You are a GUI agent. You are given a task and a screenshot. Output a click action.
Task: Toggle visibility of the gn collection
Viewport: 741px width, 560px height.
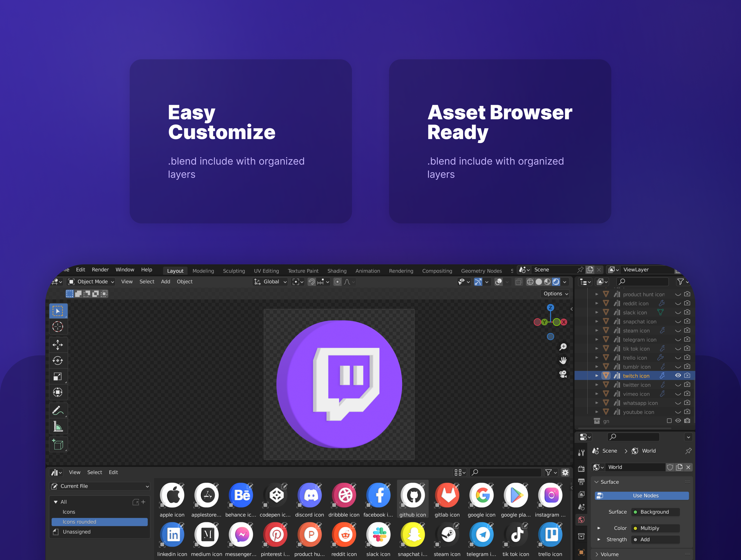click(678, 421)
